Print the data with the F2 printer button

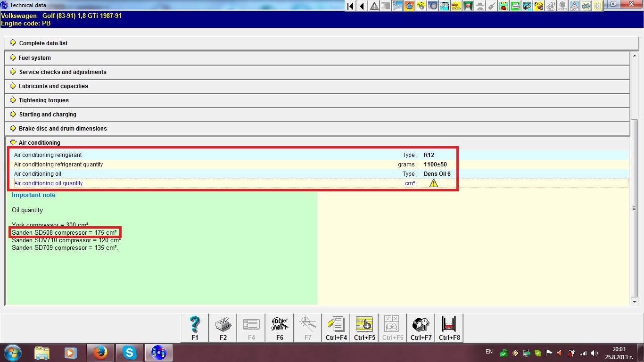pos(223,327)
